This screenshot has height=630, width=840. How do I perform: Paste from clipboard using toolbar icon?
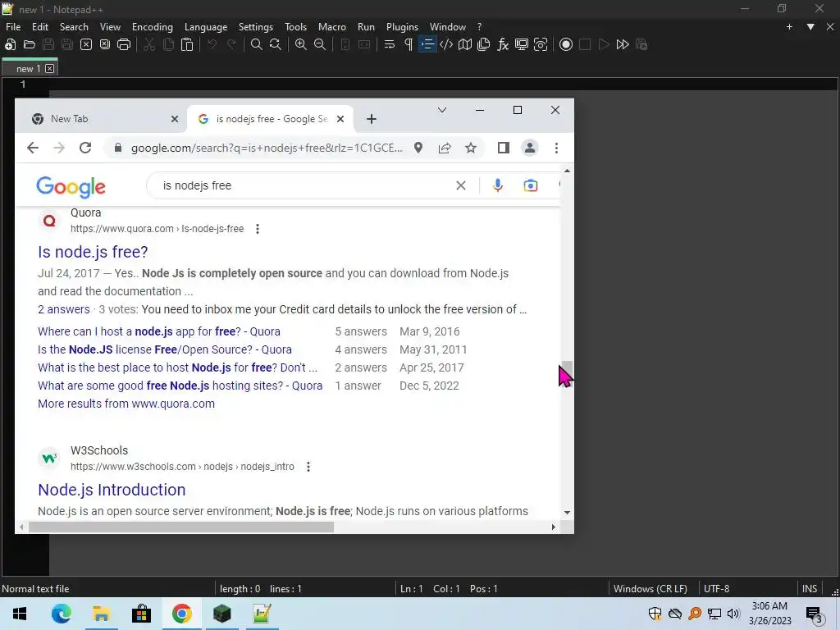point(187,44)
